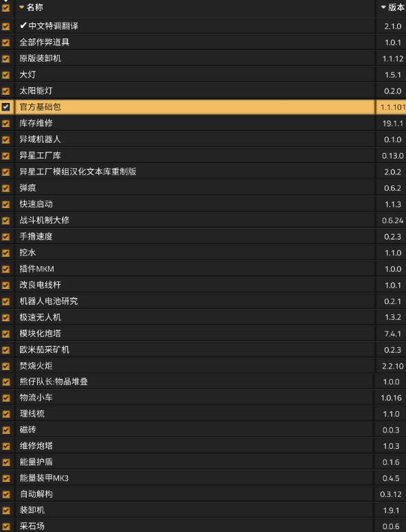Disable the 弹痕 mod checkbox
Image resolution: width=406 pixels, height=532 pixels.
pyautogui.click(x=5, y=188)
